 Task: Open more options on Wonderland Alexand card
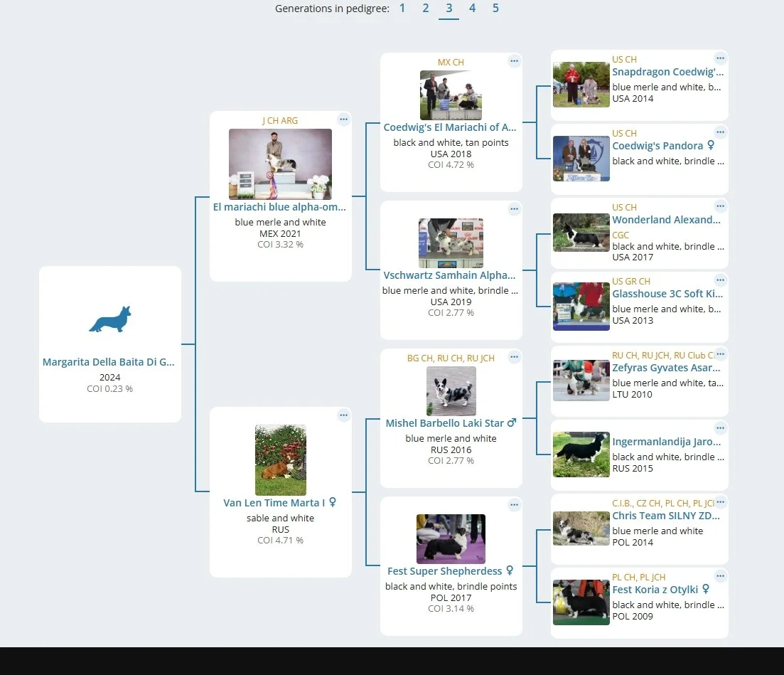pos(720,206)
